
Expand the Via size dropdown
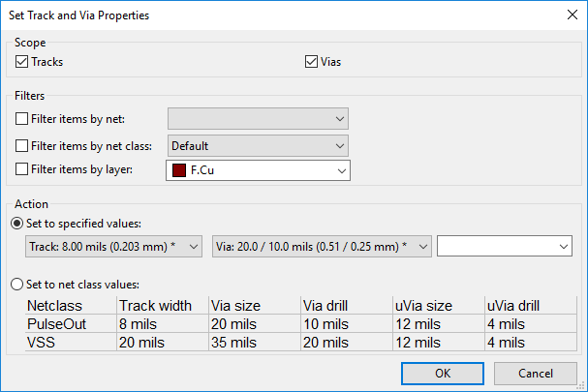(x=321, y=247)
